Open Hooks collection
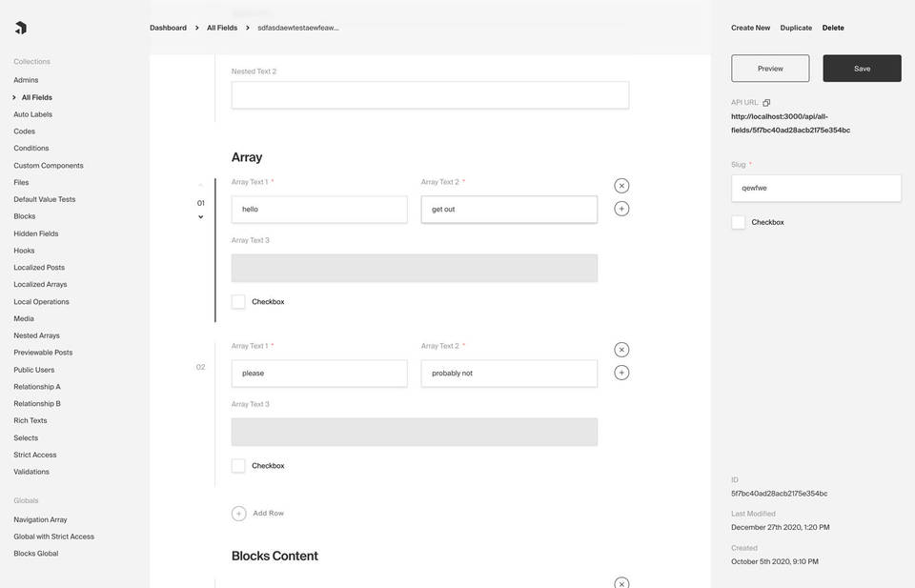Screen dimensions: 915x588 tap(24, 251)
